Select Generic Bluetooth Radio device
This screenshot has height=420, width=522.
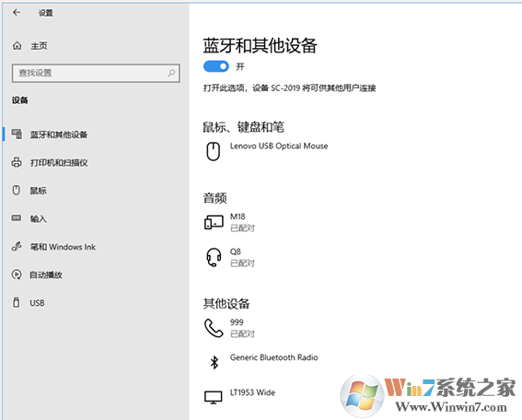point(273,357)
